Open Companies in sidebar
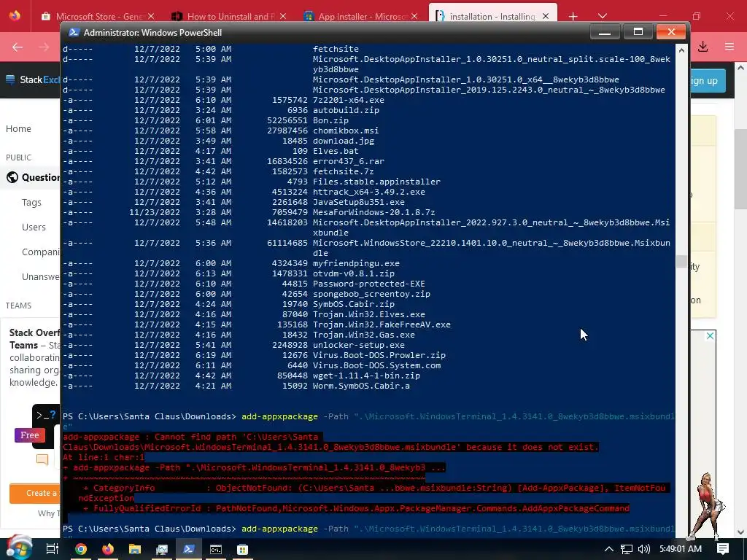This screenshot has height=560, width=747. (41, 252)
